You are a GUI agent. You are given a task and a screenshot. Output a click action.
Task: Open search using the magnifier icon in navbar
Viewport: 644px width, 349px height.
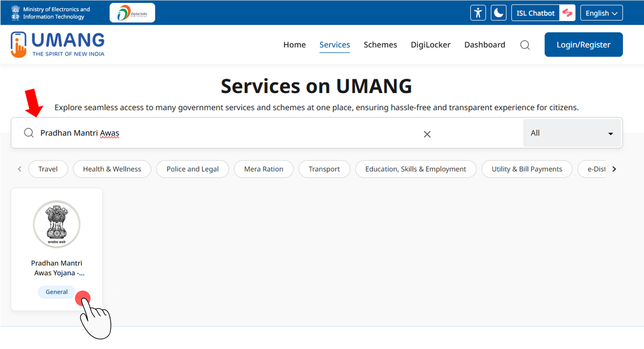[524, 44]
